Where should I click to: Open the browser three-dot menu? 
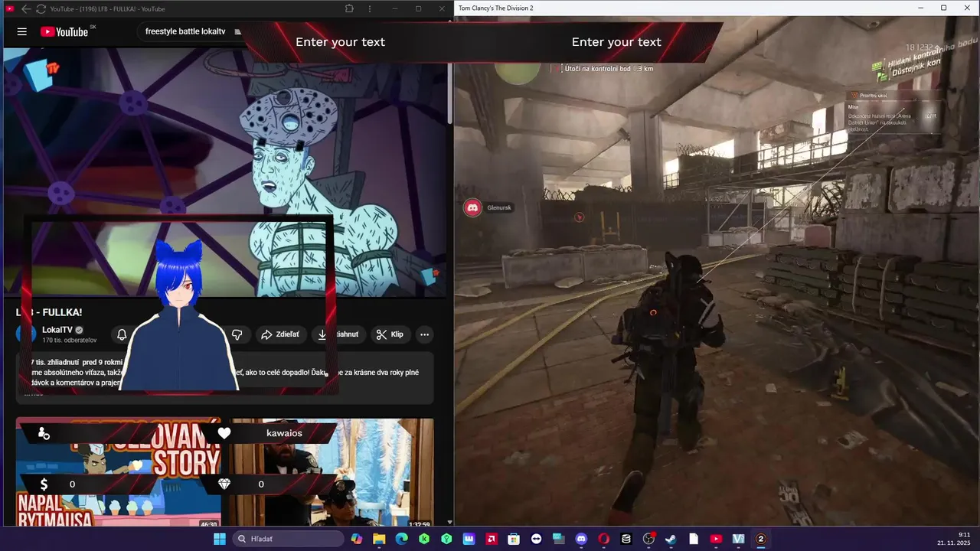(370, 8)
